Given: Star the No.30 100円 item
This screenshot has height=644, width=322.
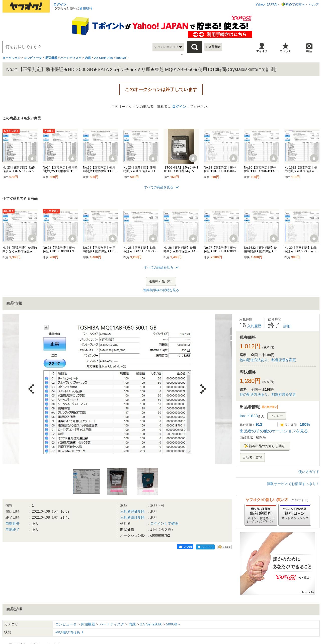Looking at the screenshot, I should click(274, 158).
